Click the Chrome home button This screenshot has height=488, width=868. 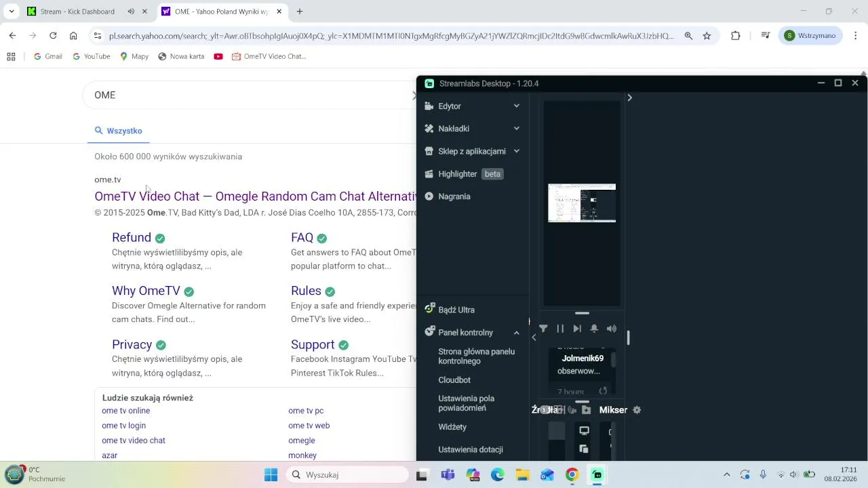[73, 36]
